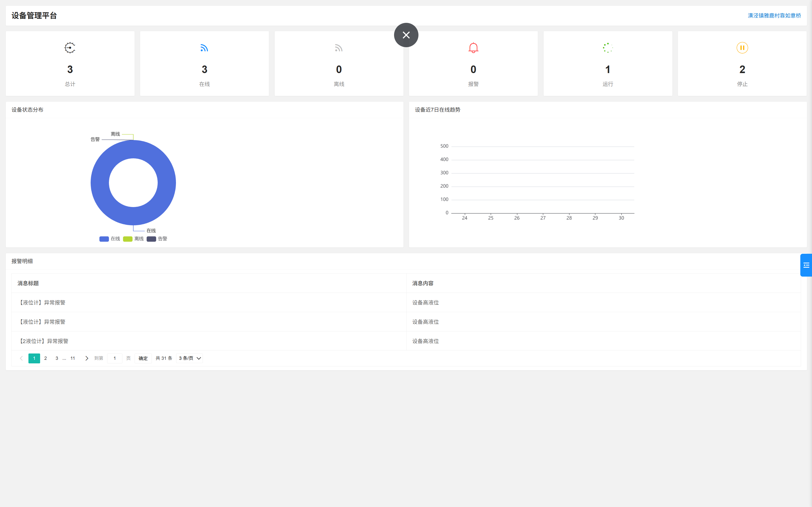Viewport: 812px width, 507px height.
Task: Click the orange stopped pause icon
Action: click(742, 48)
